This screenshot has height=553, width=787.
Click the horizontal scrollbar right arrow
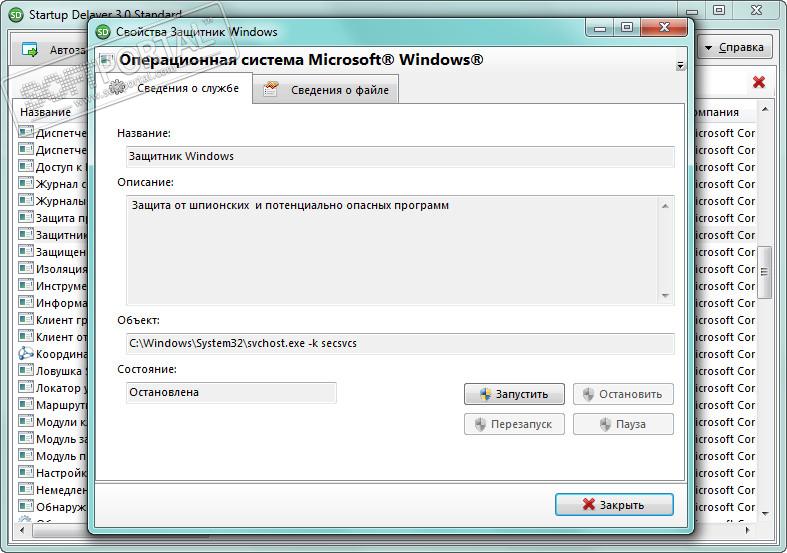(748, 530)
